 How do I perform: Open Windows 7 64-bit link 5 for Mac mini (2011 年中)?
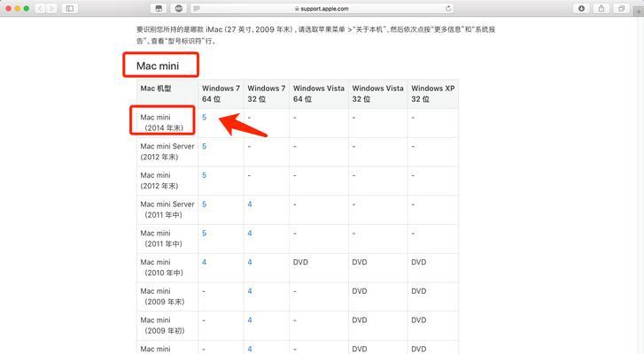coord(204,234)
